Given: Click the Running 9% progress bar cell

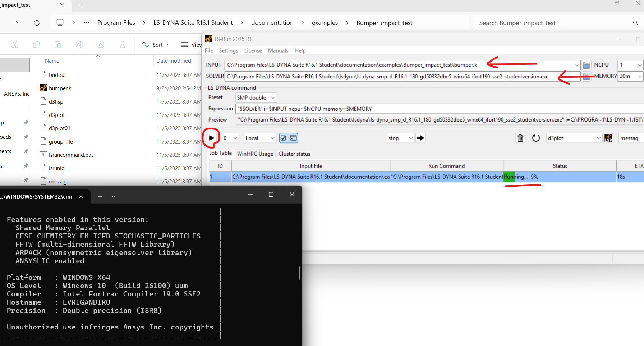Looking at the screenshot, I should point(560,177).
